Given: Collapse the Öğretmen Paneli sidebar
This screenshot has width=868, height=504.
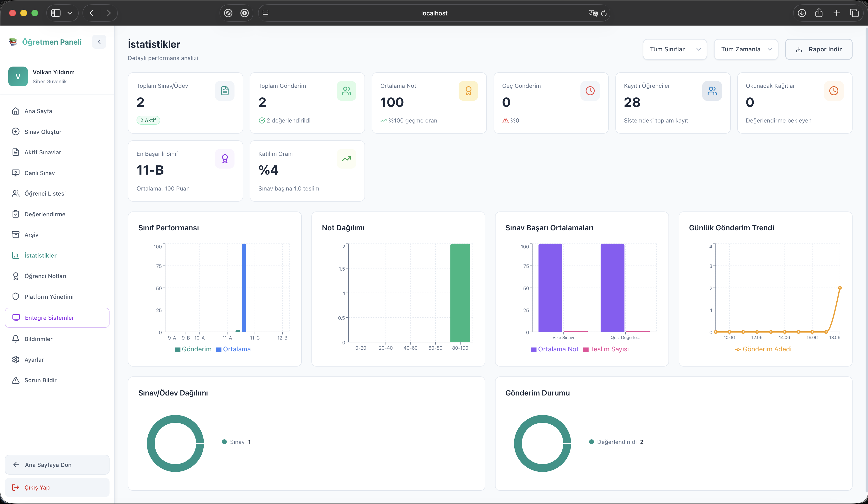Looking at the screenshot, I should (x=99, y=42).
